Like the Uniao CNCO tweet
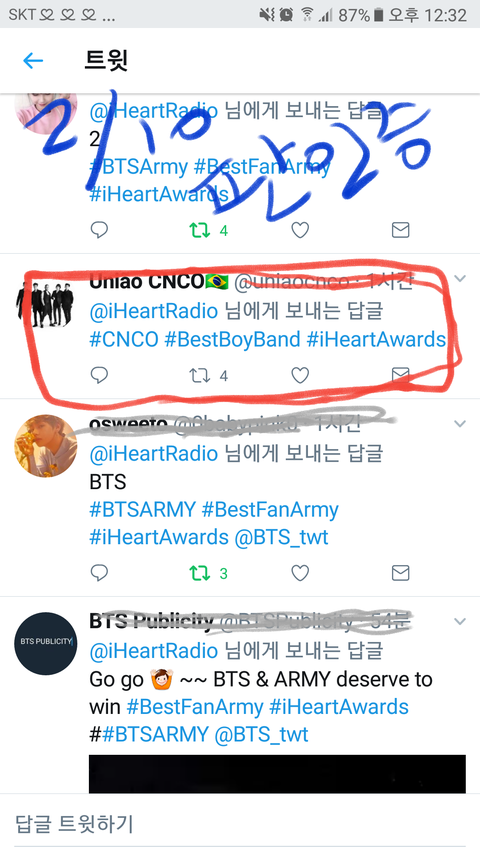The width and height of the screenshot is (480, 853). point(300,375)
